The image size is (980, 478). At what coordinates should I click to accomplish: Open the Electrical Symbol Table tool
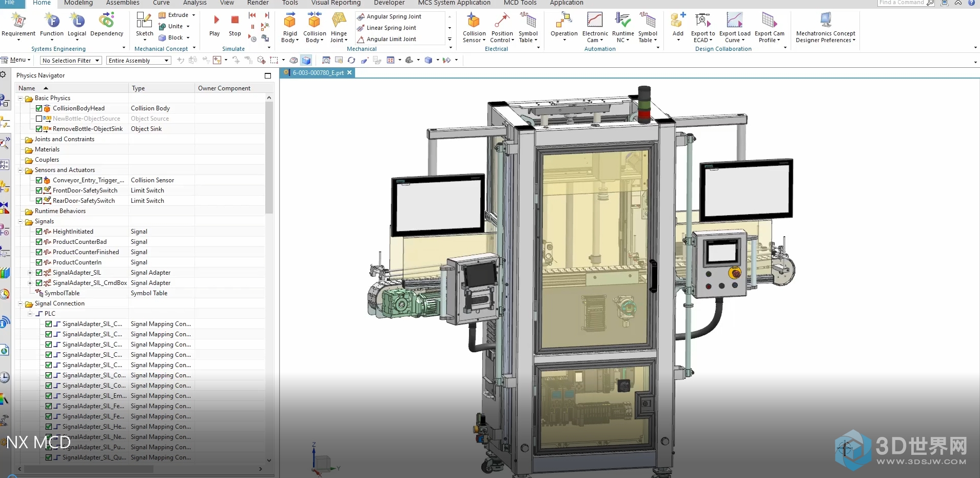click(x=528, y=28)
